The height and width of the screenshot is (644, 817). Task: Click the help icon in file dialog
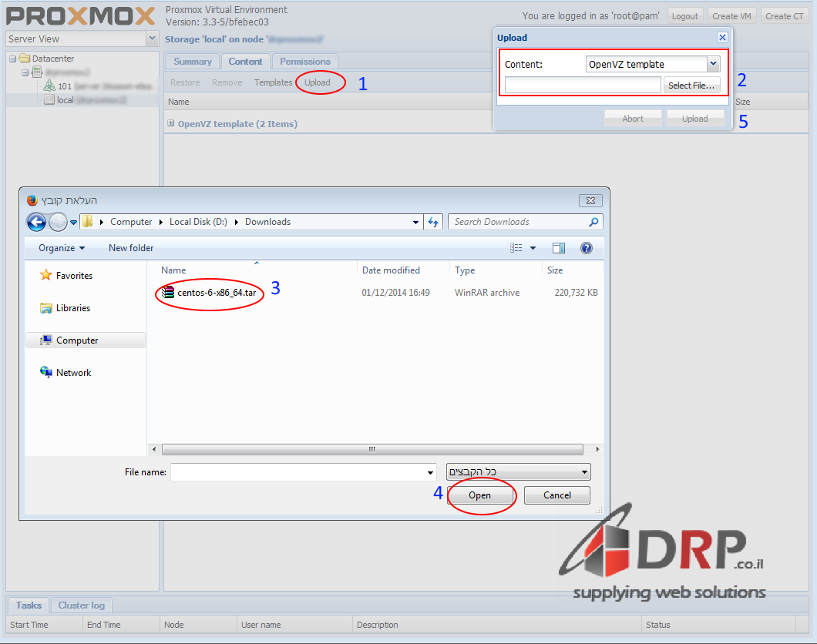coord(586,248)
